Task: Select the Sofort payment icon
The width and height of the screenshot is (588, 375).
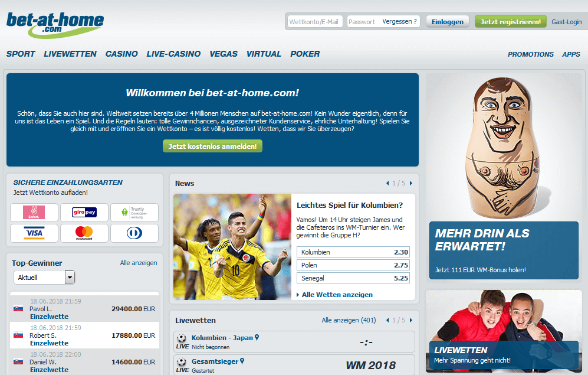Action: click(x=34, y=213)
